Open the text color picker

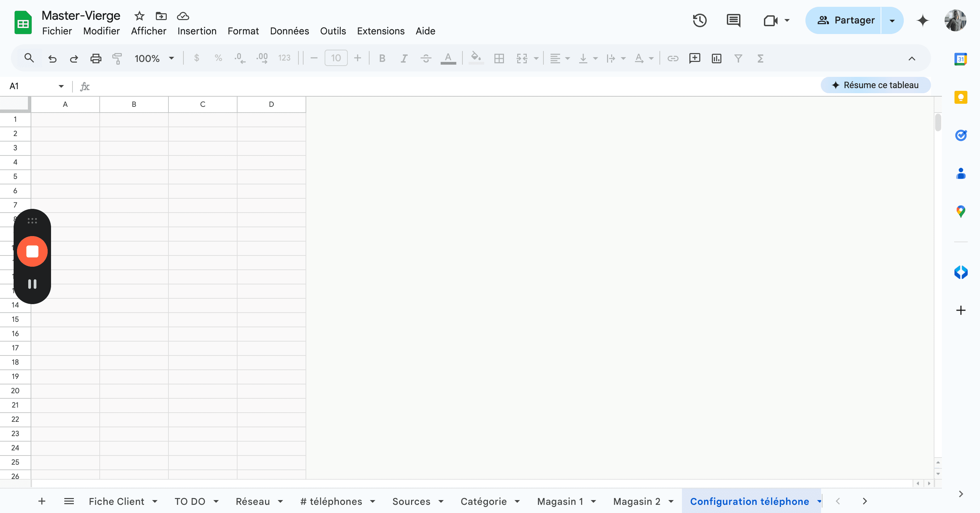448,58
